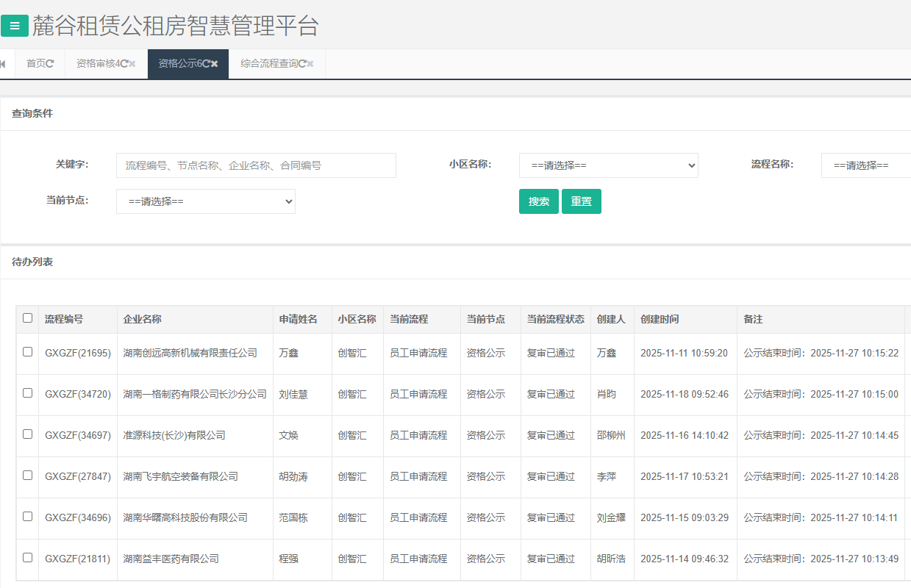This screenshot has width=911, height=588.
Task: Tick the checkbox for row GXGZF(21695)
Action: tap(28, 352)
